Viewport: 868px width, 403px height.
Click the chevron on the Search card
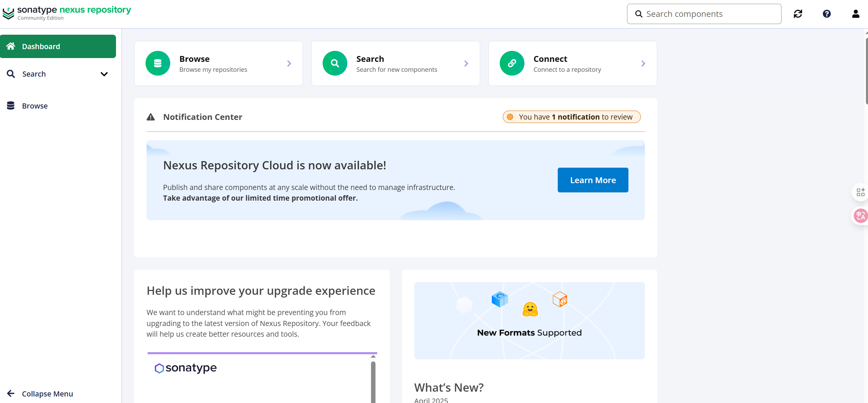(x=466, y=64)
